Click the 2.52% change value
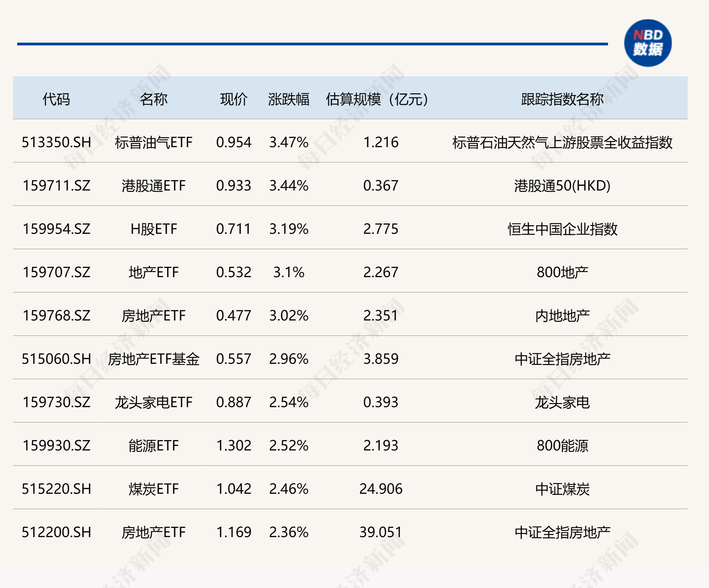 click(289, 446)
